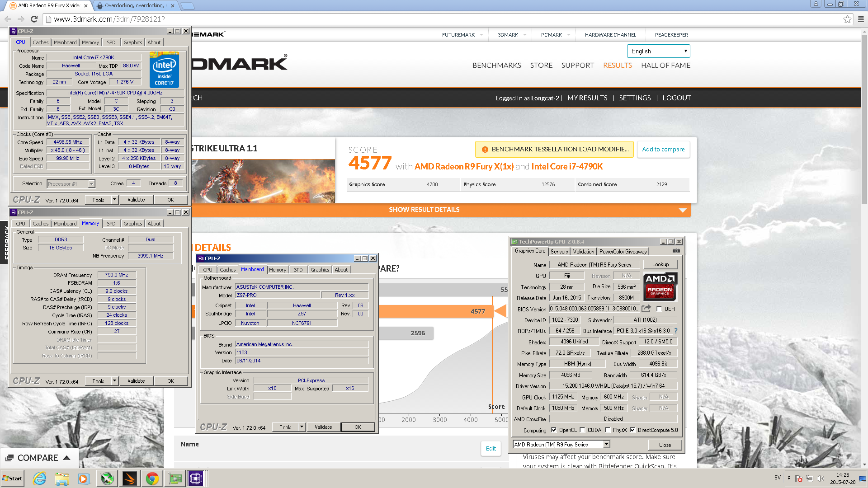Click Lookup button in GPU-Z

(x=660, y=264)
